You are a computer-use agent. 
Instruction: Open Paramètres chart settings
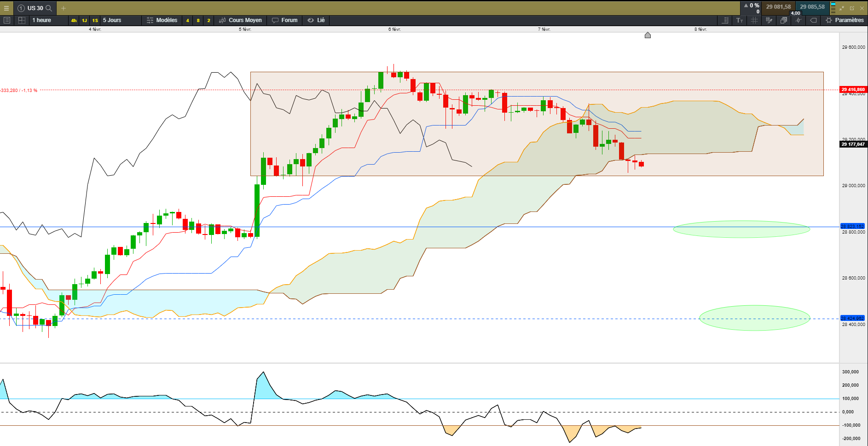[845, 20]
